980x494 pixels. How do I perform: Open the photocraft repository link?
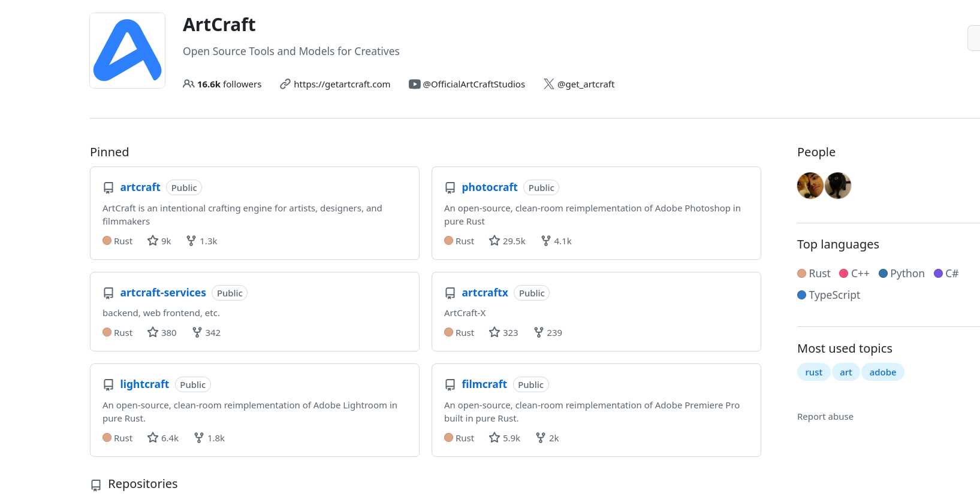click(490, 187)
